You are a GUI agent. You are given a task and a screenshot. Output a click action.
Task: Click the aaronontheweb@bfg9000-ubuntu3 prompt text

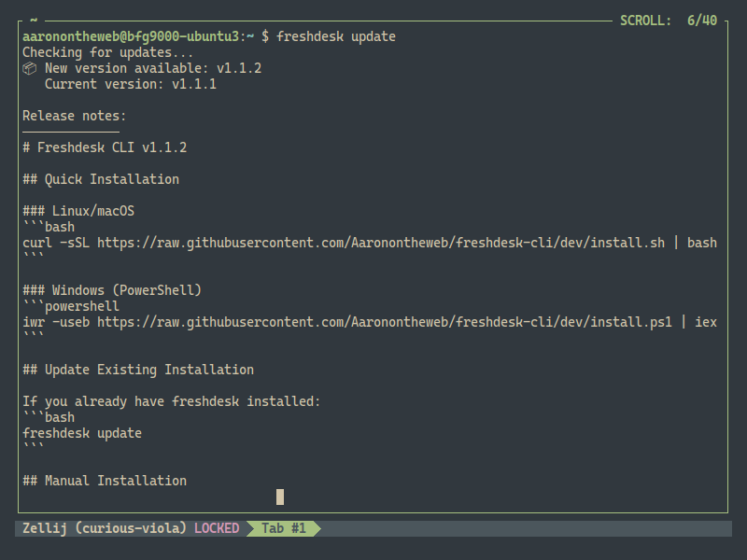tap(131, 36)
